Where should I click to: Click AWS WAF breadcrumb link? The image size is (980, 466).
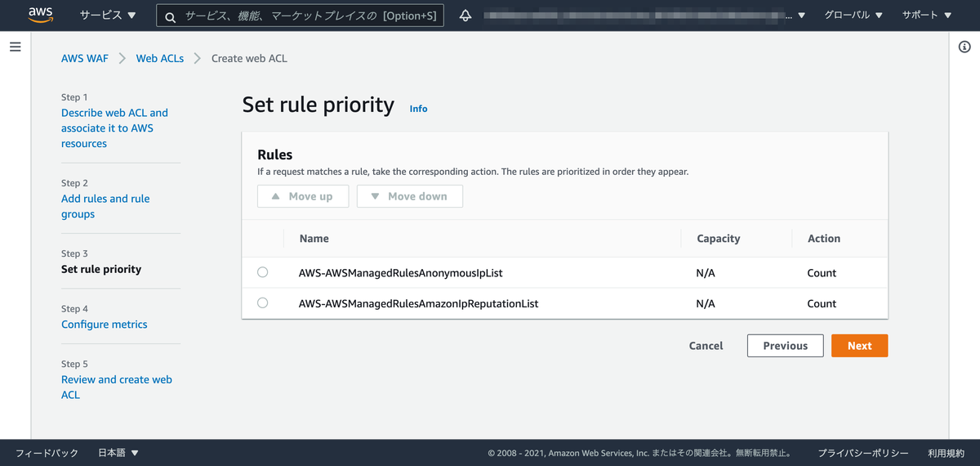85,58
